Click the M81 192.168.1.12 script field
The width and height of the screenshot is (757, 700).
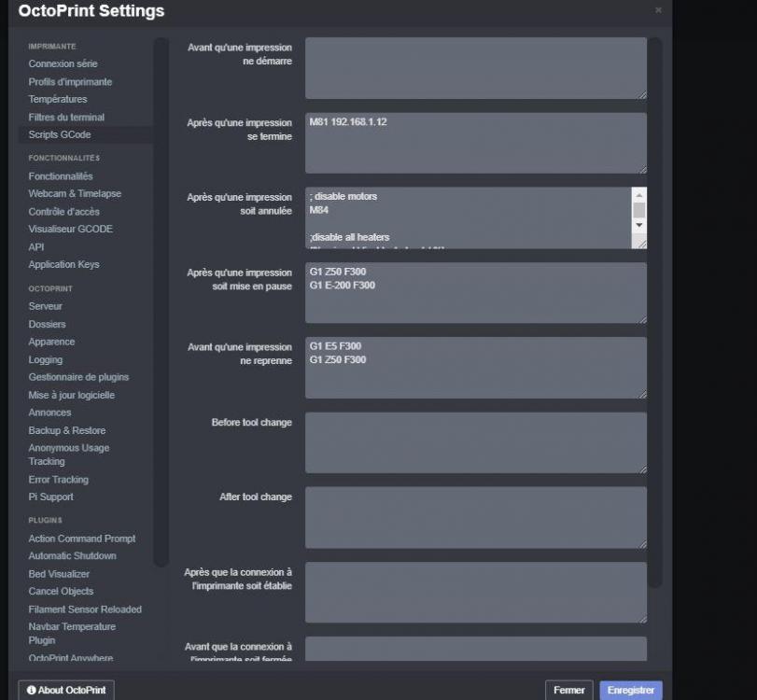[x=475, y=143]
